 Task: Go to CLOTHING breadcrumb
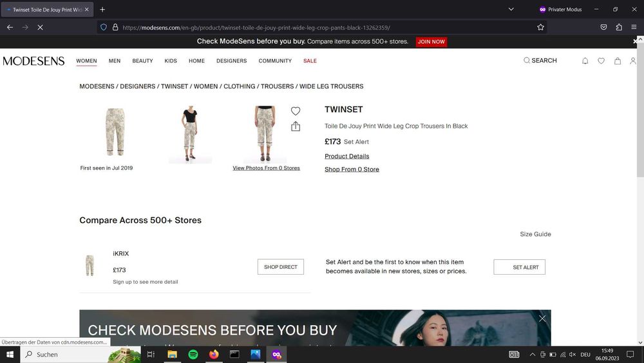tap(239, 86)
